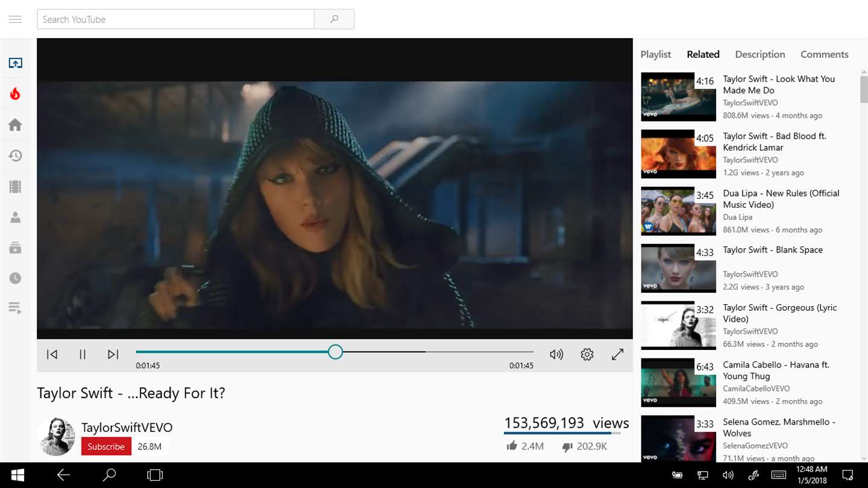Screen dimensions: 868x488
Task: Click the Gorgeous (Lyric Video) thumbnail
Action: point(678,325)
